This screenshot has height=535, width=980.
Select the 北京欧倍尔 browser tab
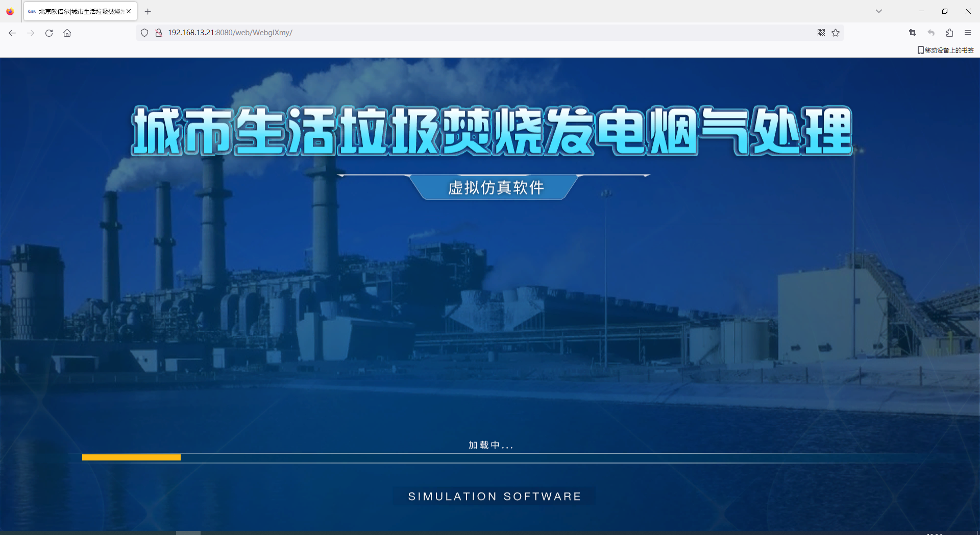pyautogui.click(x=77, y=11)
